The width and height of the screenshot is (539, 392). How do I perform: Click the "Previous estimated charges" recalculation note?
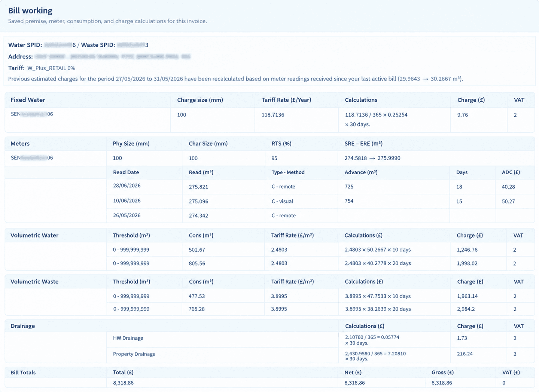click(235, 79)
